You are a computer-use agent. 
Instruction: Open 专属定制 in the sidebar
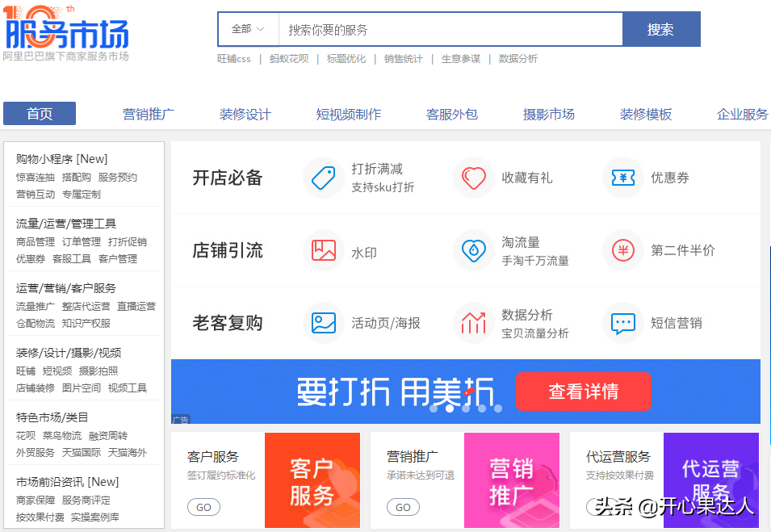pyautogui.click(x=81, y=195)
